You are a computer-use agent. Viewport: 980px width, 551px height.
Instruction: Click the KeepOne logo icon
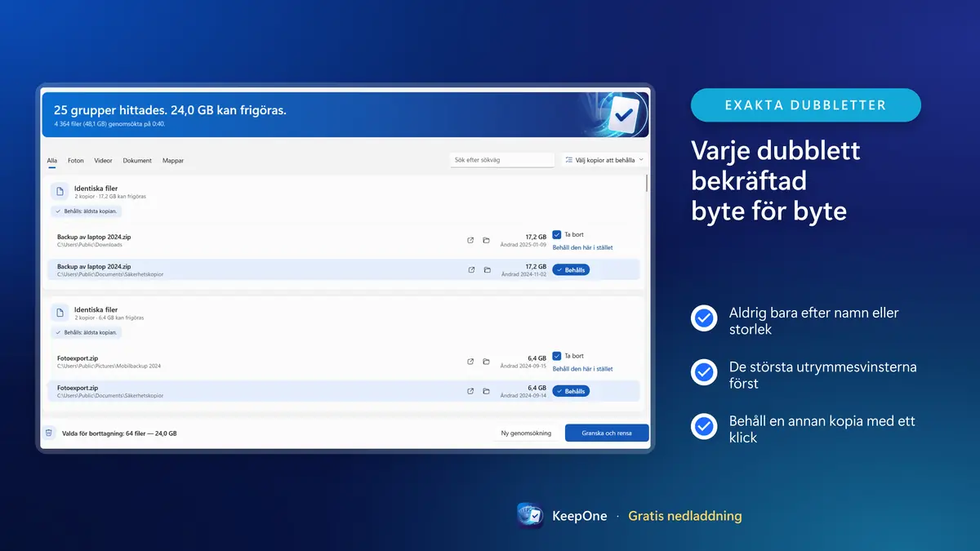tap(530, 516)
